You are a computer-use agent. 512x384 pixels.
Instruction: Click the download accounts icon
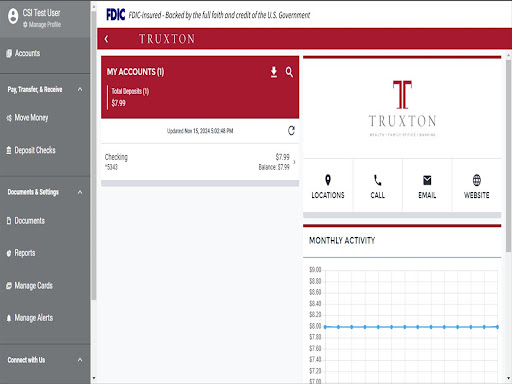pyautogui.click(x=274, y=72)
